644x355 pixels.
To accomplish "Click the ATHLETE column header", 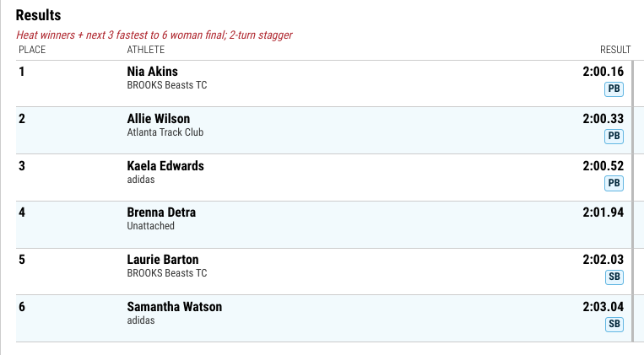I will (146, 50).
